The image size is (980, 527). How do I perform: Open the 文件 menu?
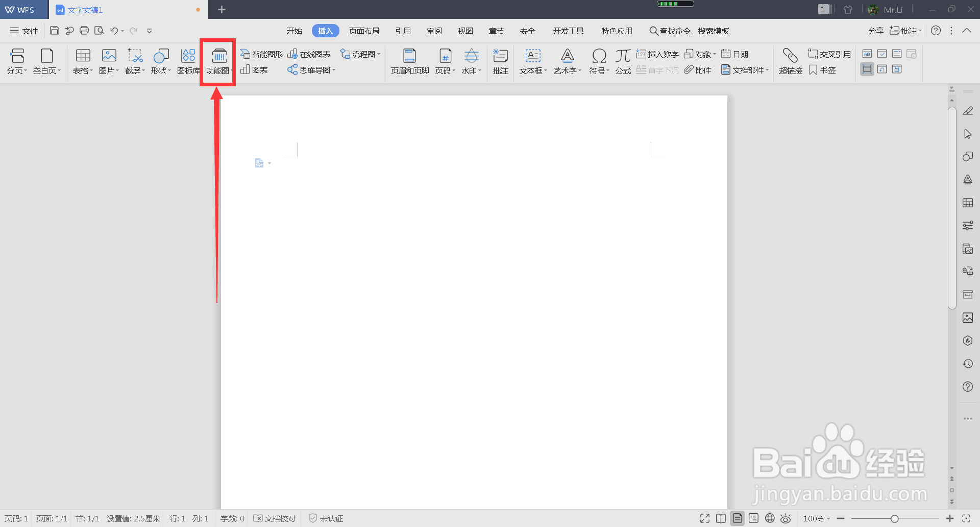[x=24, y=31]
